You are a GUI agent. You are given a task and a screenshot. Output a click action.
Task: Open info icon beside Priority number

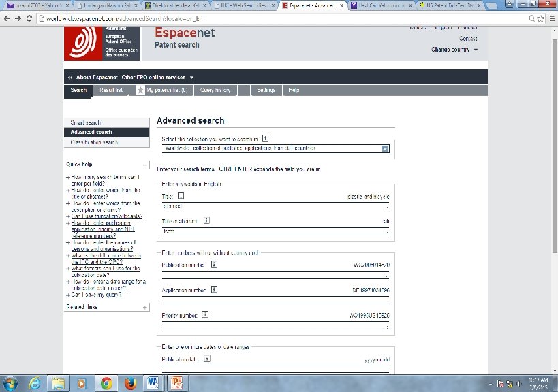point(205,315)
